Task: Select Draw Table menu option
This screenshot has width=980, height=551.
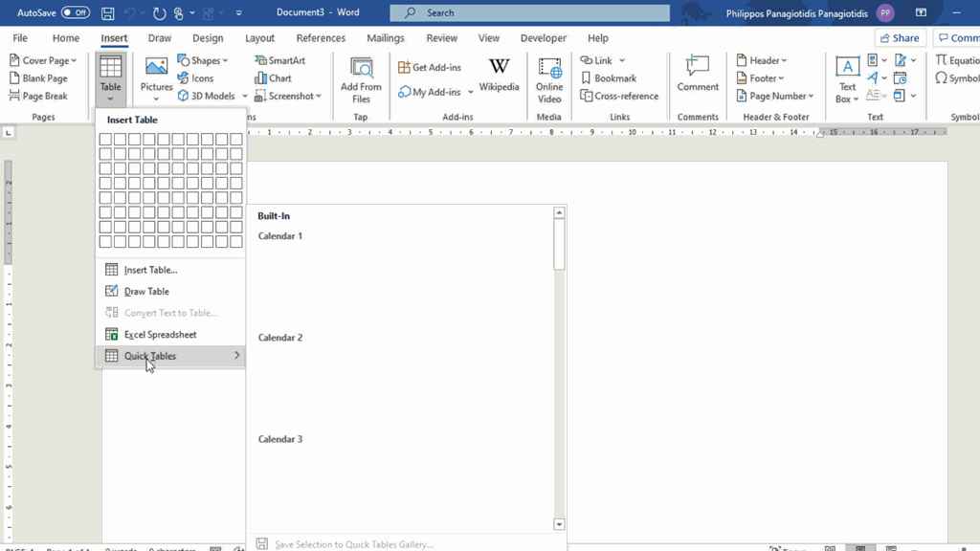Action: [x=170, y=291]
